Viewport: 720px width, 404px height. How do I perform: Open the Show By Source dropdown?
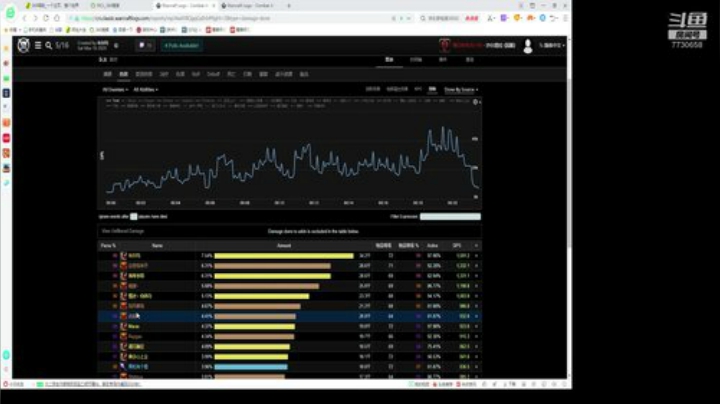pyautogui.click(x=461, y=90)
